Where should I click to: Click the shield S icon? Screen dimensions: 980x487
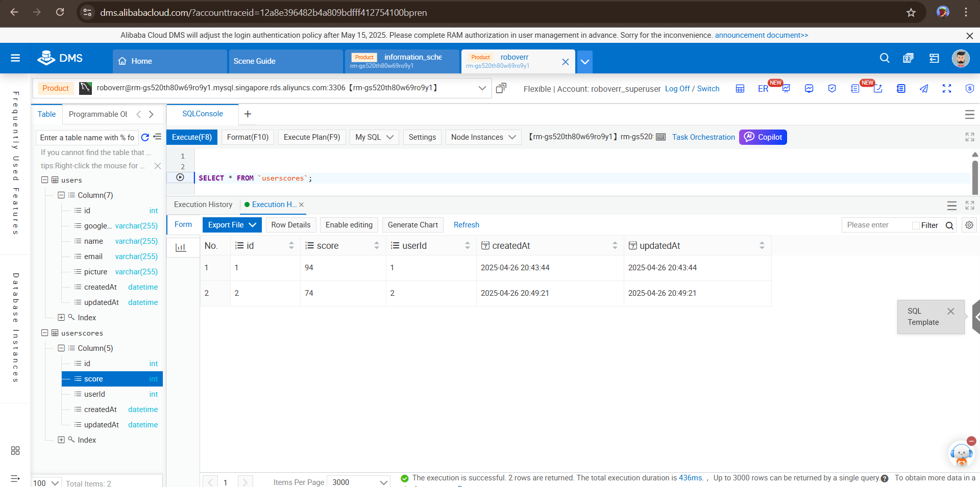pos(970,89)
